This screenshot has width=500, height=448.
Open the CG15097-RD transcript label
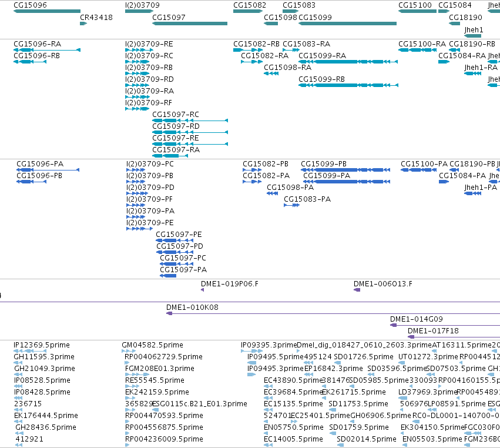176,126
